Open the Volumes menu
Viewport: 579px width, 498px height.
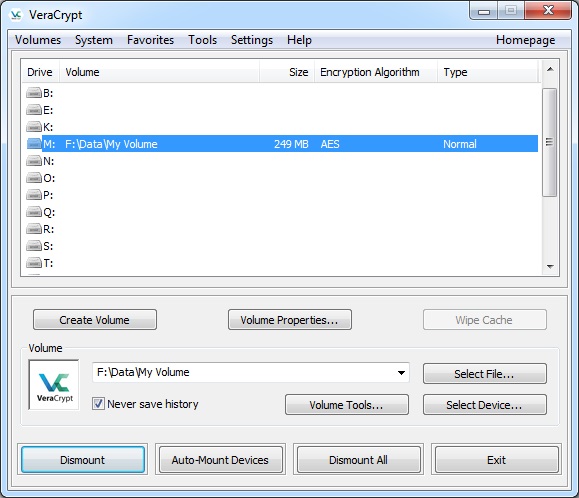click(x=38, y=40)
